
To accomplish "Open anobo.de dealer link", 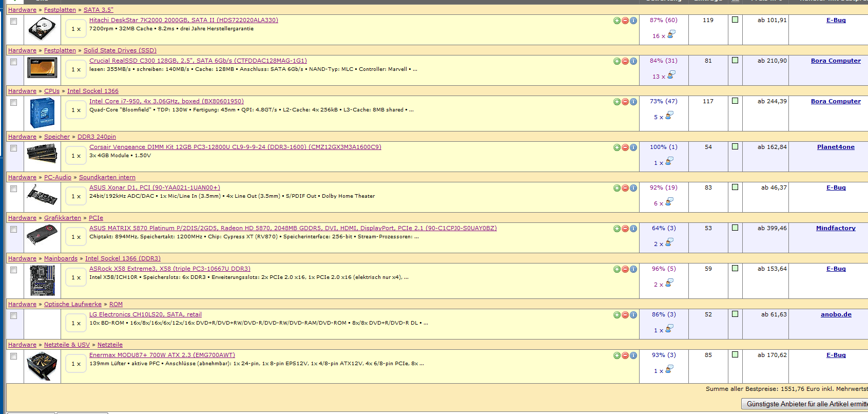I will 836,314.
